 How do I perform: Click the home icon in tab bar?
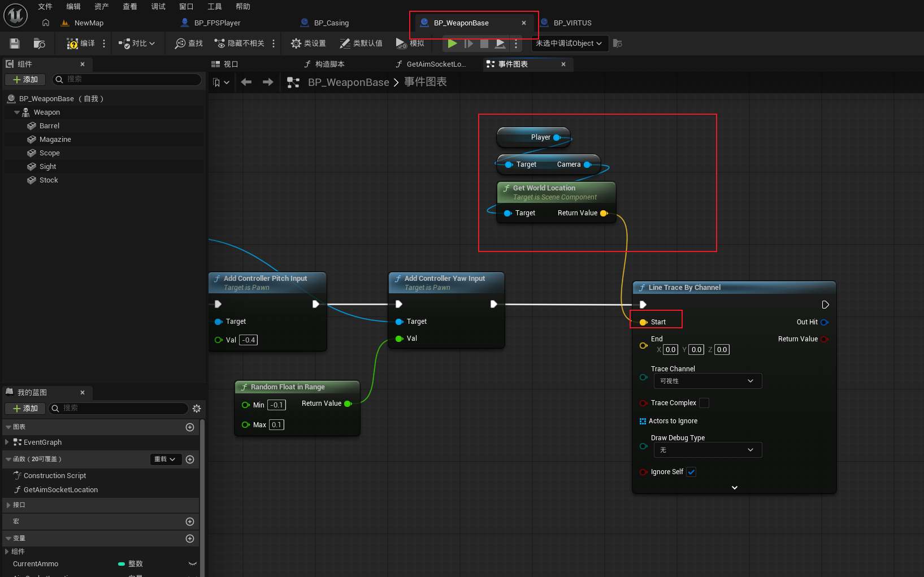click(46, 23)
